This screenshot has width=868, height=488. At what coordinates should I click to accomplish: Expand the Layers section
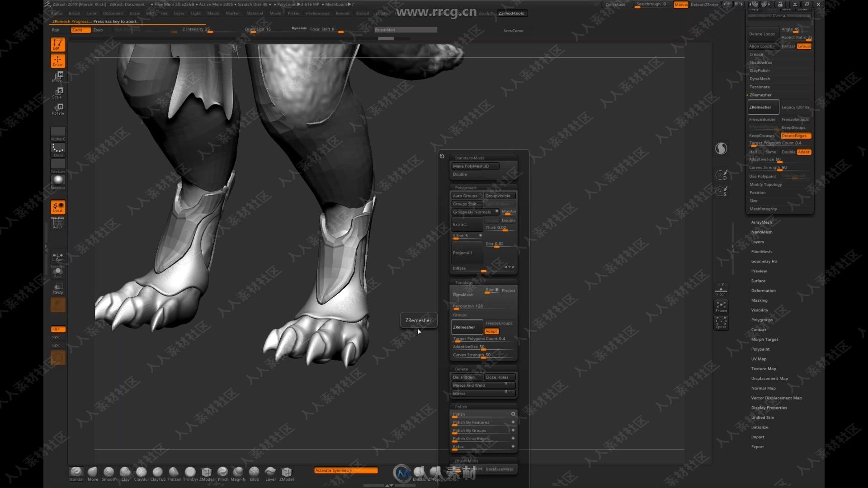(758, 242)
